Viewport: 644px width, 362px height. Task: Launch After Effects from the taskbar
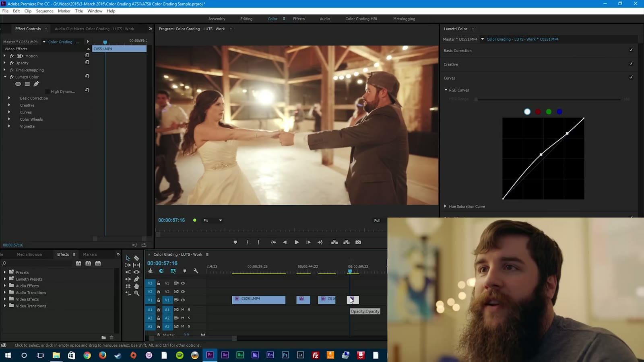point(225,355)
